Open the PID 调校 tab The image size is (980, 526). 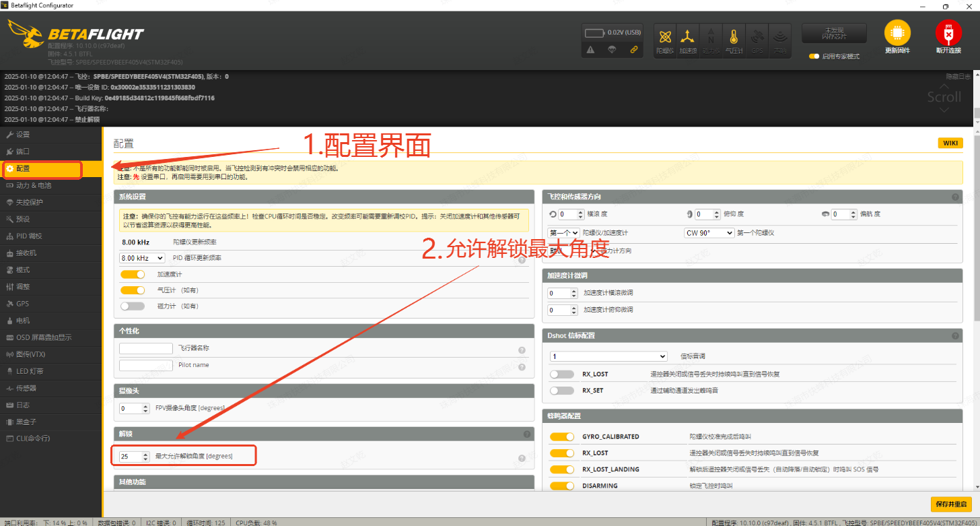pos(51,236)
